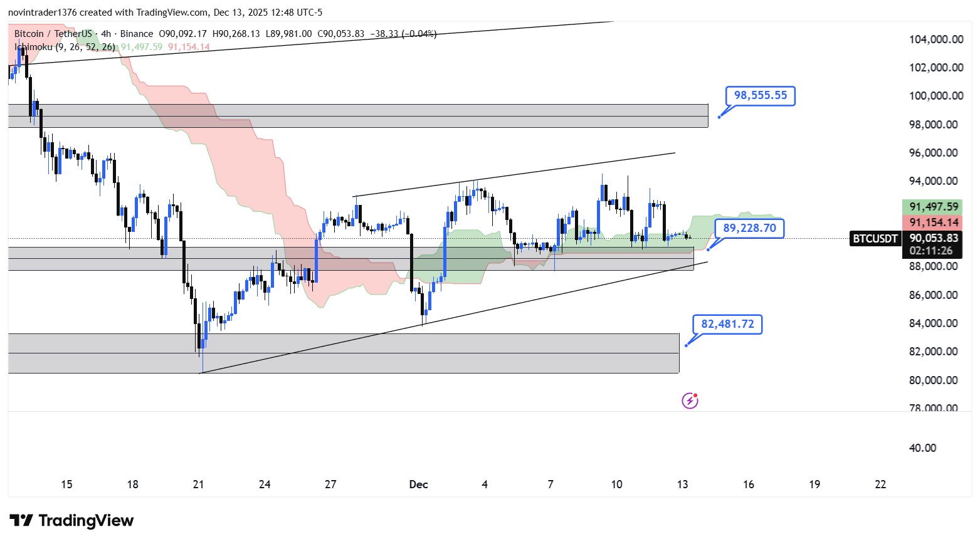Click the current price label 90,053.83
The width and height of the screenshot is (980, 544).
[934, 238]
